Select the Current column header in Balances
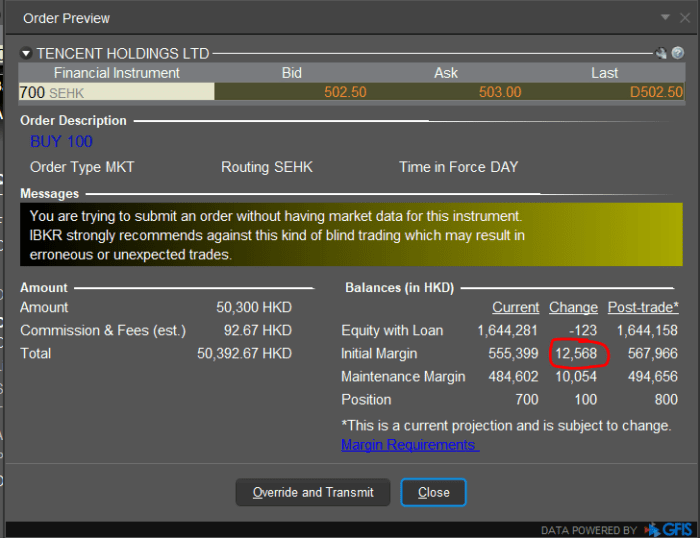 (x=516, y=307)
